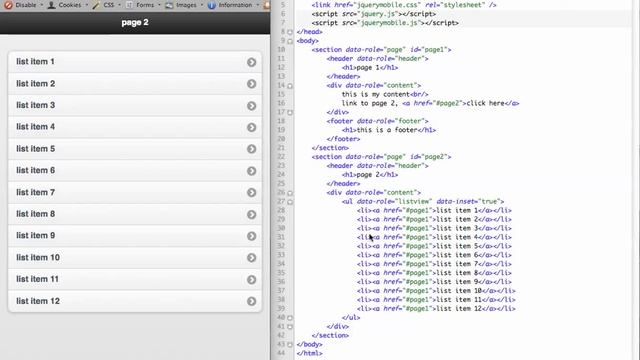
Task: Toggle the fold marker at line 17 </div>
Action: (x=290, y=113)
